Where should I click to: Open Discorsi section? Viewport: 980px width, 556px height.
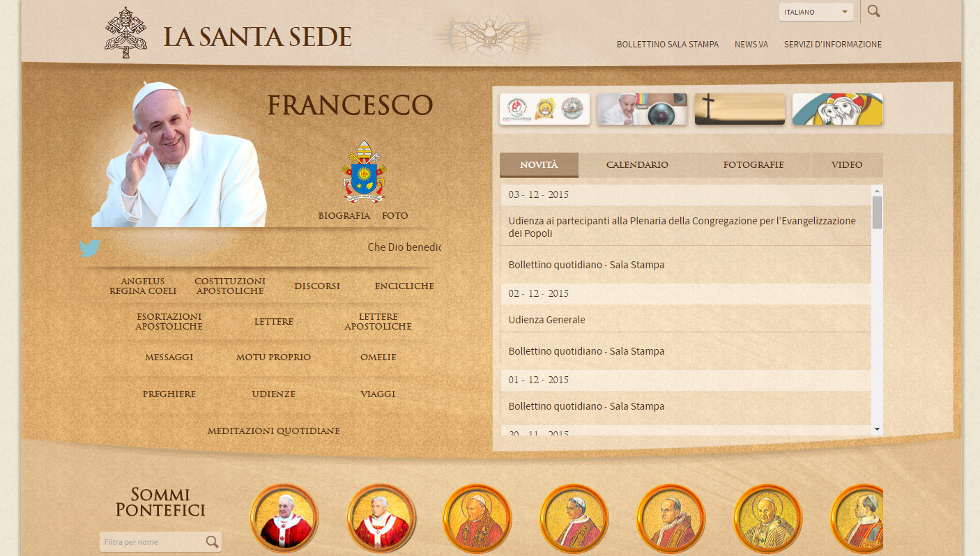click(317, 286)
